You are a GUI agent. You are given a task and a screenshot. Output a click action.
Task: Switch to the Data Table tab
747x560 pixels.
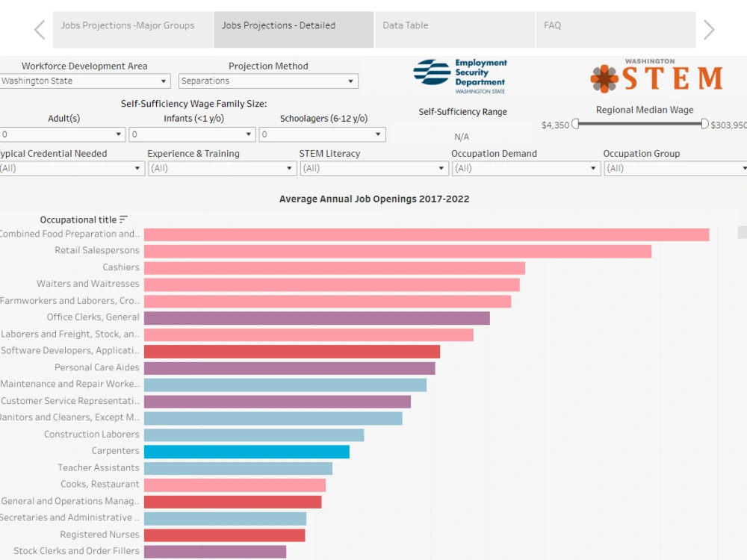click(454, 30)
